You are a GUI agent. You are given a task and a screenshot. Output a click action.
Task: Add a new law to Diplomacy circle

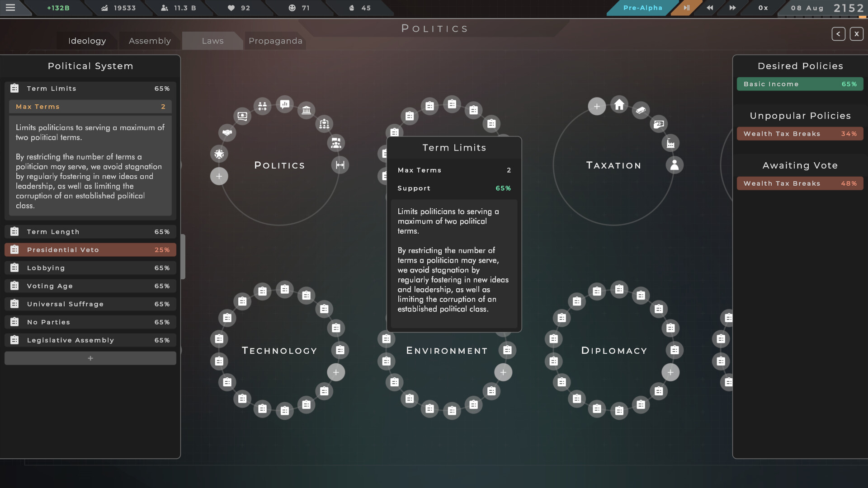670,372
